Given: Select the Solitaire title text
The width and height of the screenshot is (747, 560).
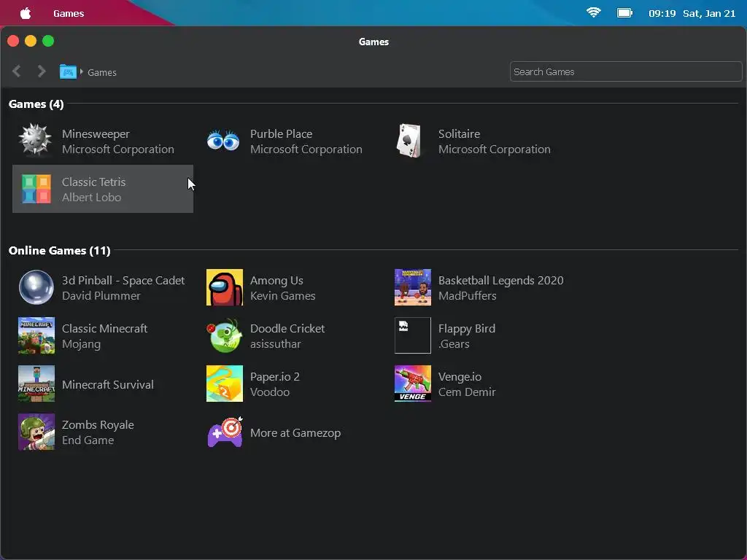Looking at the screenshot, I should (x=460, y=134).
